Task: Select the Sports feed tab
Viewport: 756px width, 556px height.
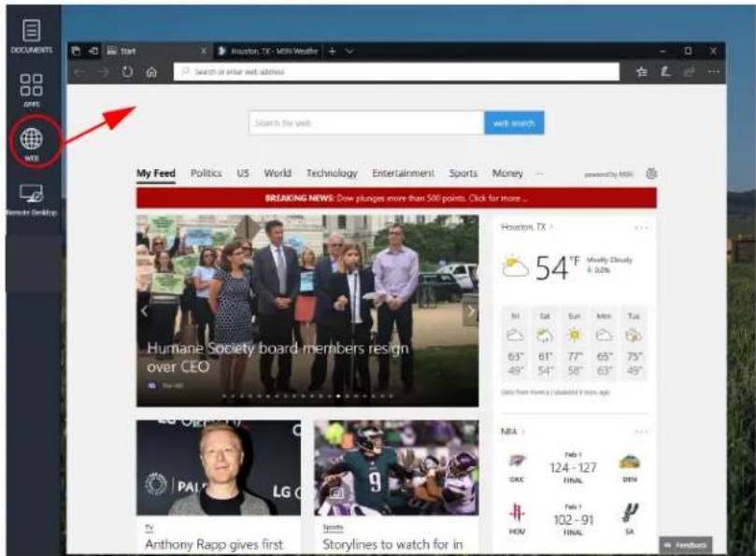Action: click(x=463, y=173)
